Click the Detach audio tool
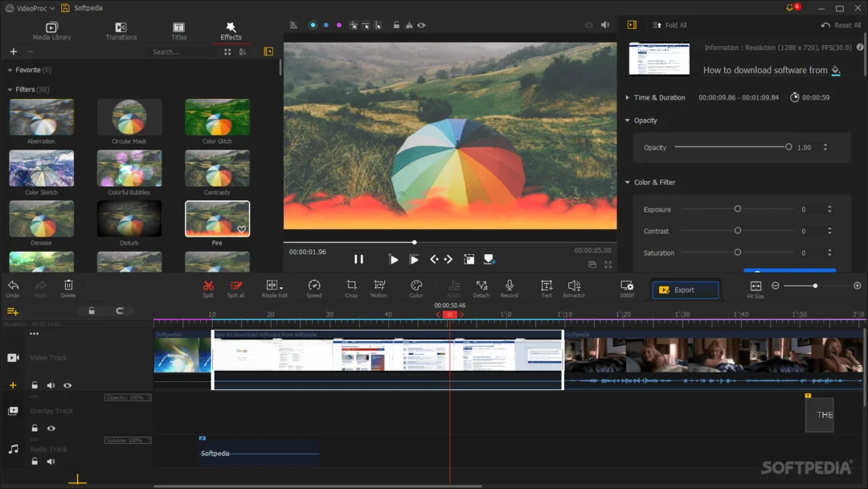This screenshot has height=489, width=868. pos(481,289)
